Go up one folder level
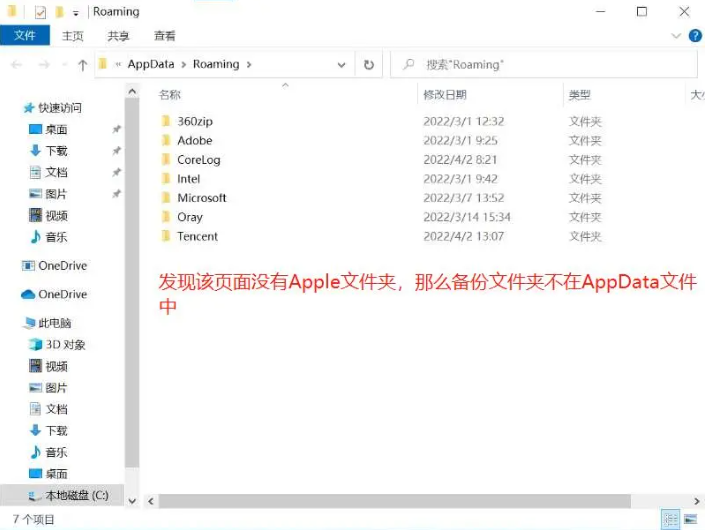Viewport: 706px width, 530px height. pos(82,65)
